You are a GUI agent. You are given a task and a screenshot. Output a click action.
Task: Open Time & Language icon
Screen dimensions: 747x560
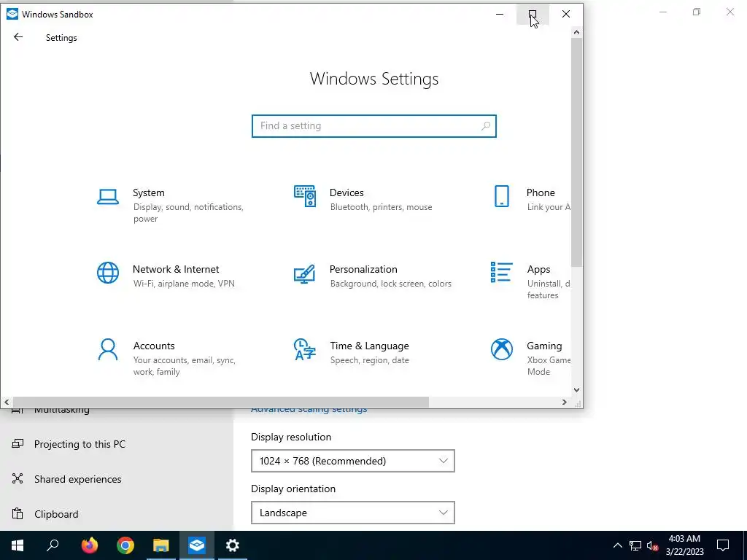pyautogui.click(x=304, y=349)
